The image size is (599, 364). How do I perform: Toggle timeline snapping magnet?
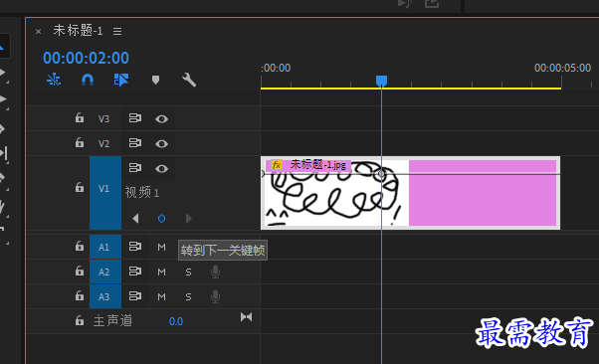click(x=88, y=80)
